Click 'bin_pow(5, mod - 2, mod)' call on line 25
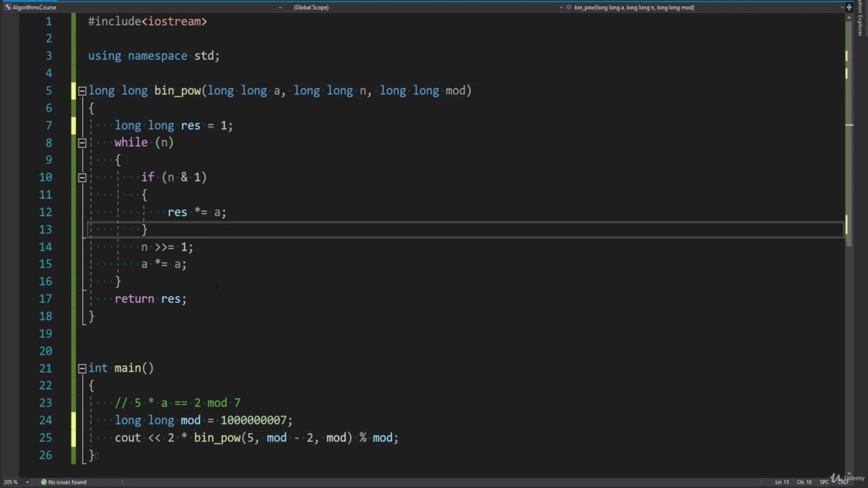The image size is (868, 488). (x=273, y=438)
